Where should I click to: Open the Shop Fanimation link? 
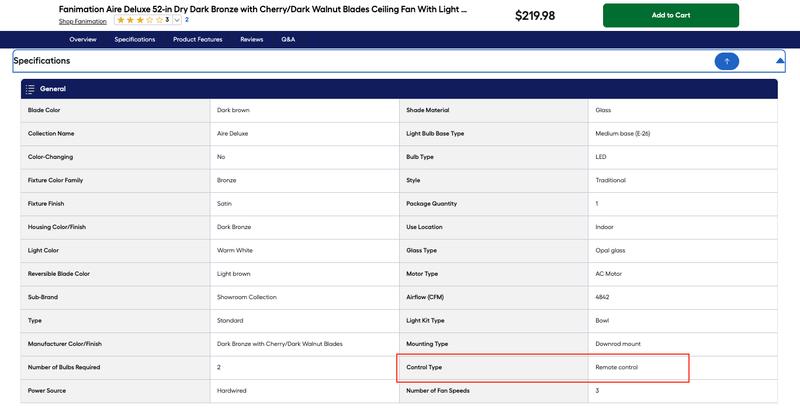pyautogui.click(x=83, y=21)
